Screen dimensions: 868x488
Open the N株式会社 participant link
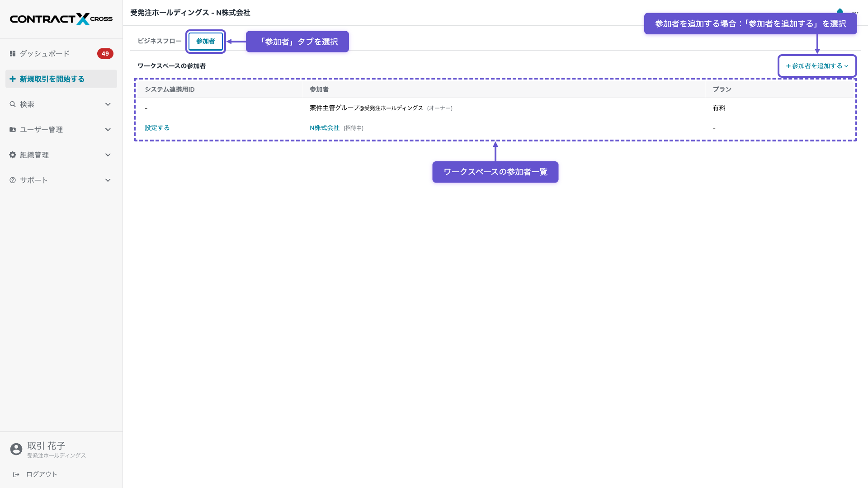coord(325,128)
